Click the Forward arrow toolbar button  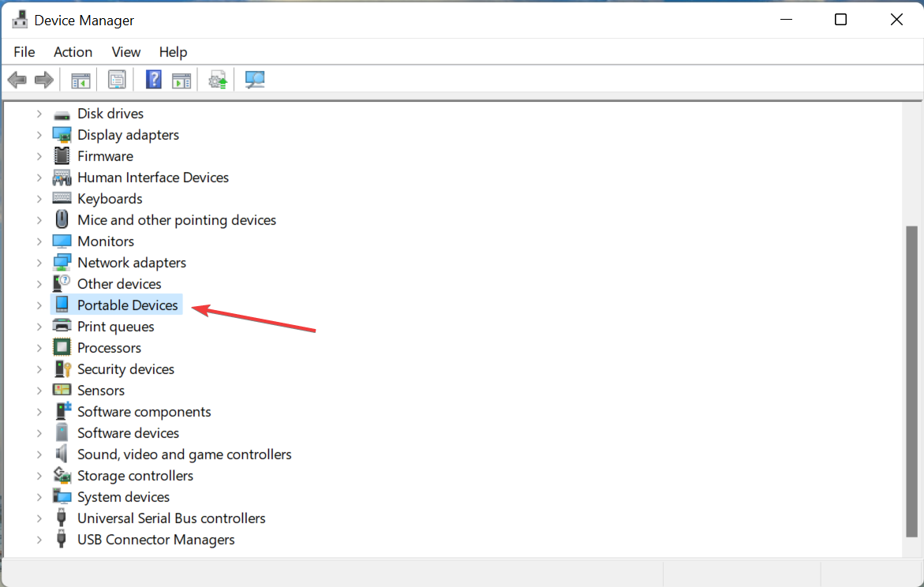pyautogui.click(x=44, y=80)
